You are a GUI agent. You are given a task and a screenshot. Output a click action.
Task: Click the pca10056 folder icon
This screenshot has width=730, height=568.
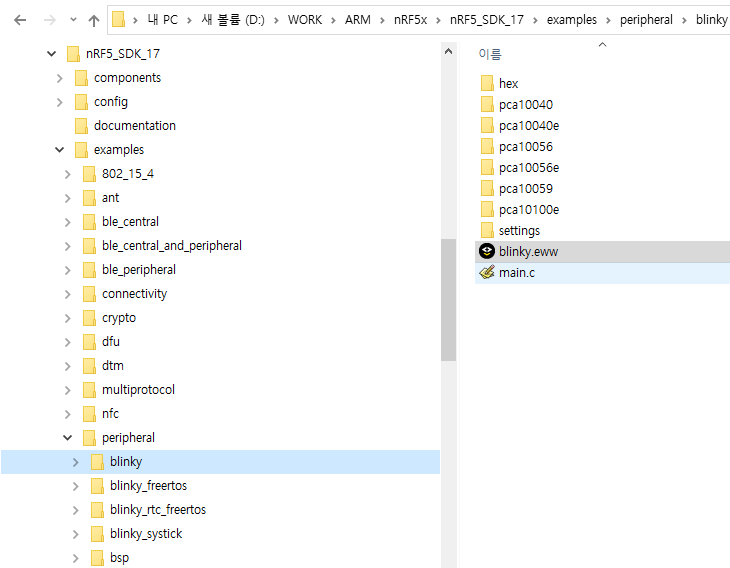(487, 146)
